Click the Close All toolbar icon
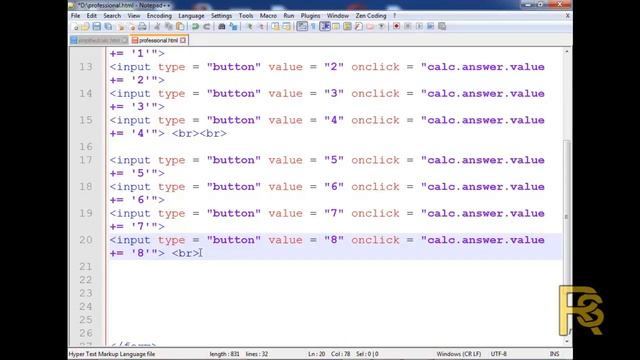Viewport: 640px width, 360px height. 132,27
